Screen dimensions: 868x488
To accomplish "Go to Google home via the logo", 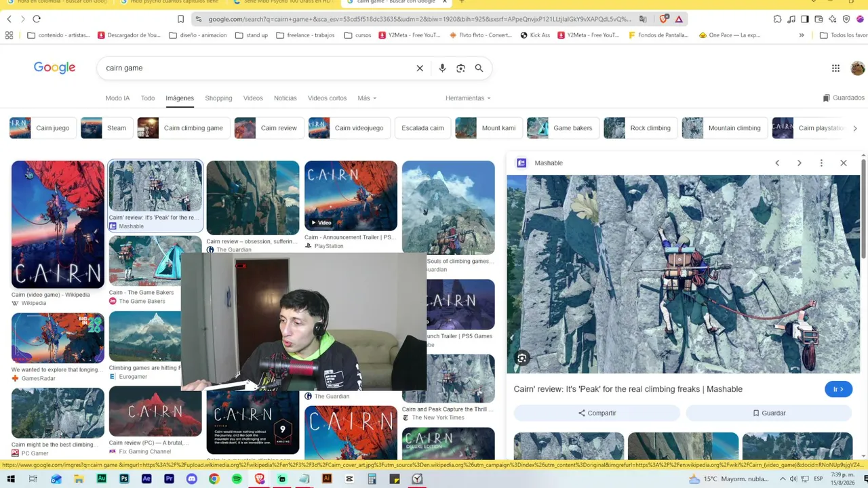I will pos(54,68).
